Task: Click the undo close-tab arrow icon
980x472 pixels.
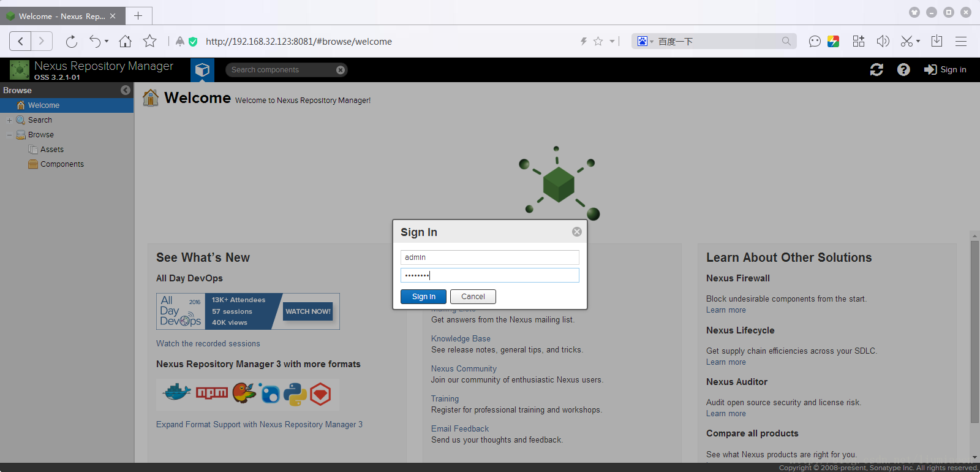Action: pos(96,41)
